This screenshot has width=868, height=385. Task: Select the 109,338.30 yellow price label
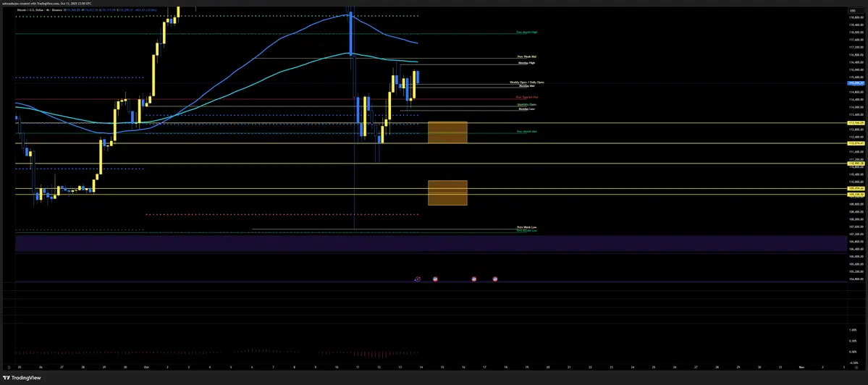click(x=856, y=195)
